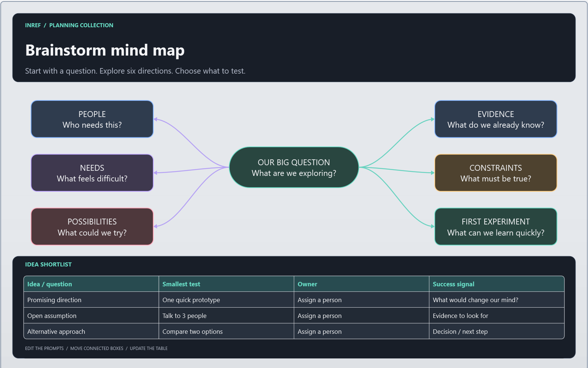
Task: Select the CONSTRAINTS 'What must be true?' box
Action: point(496,173)
